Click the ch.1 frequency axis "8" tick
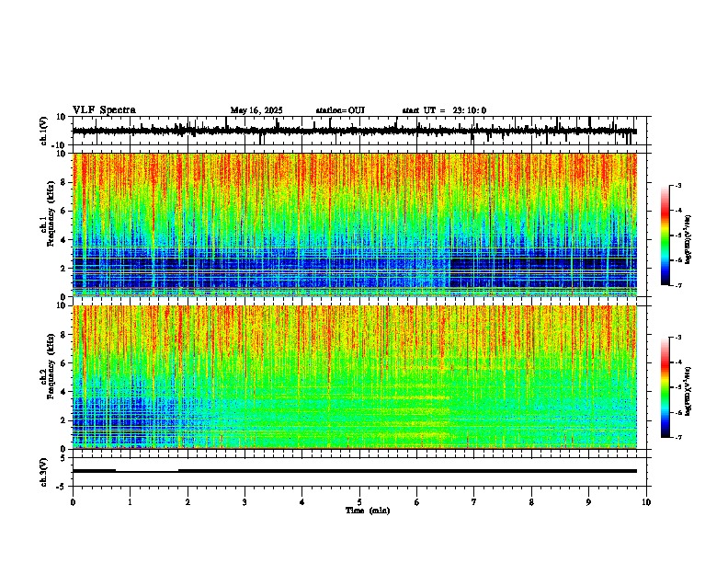The height and width of the screenshot is (563, 728). 63,182
